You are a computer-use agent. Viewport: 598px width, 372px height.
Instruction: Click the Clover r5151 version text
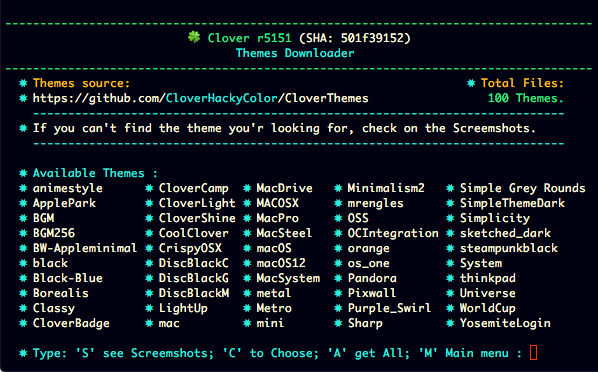click(x=249, y=38)
